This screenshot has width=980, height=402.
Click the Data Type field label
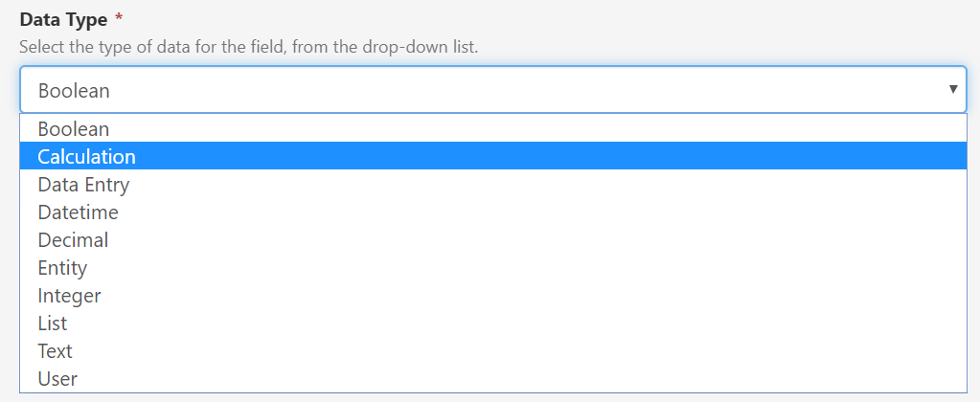(62, 20)
